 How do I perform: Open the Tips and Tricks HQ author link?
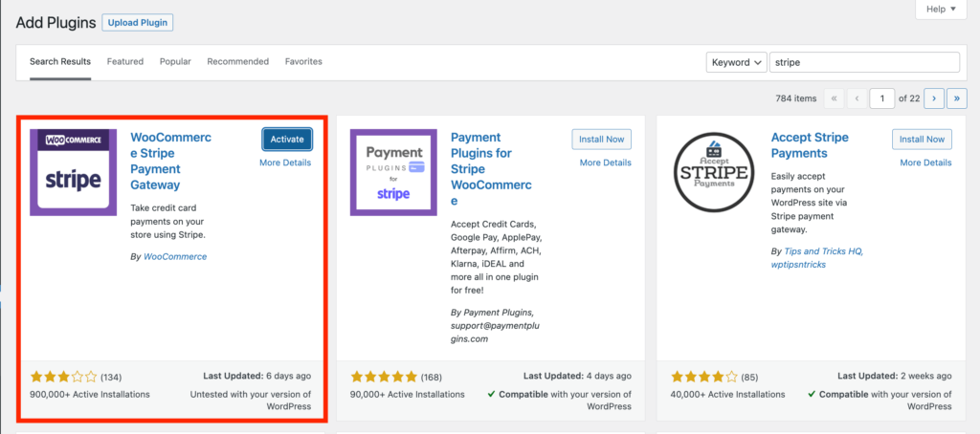coord(824,251)
